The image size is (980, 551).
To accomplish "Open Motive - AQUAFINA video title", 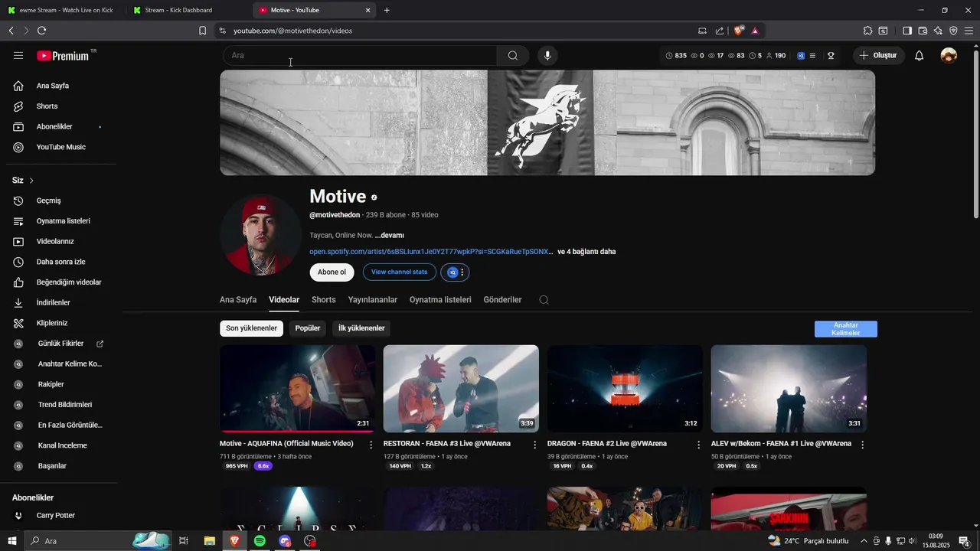I will tap(286, 444).
